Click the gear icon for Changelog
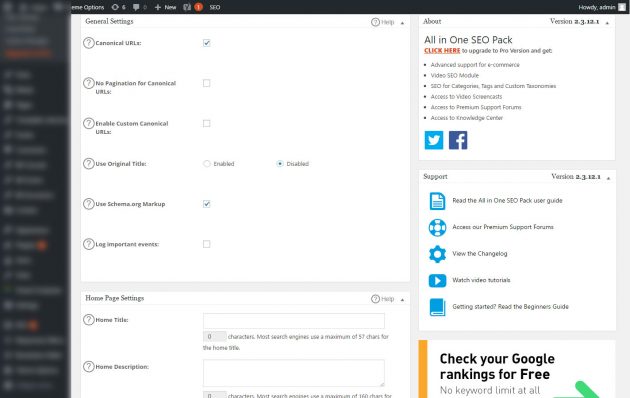The height and width of the screenshot is (398, 630). tap(437, 254)
